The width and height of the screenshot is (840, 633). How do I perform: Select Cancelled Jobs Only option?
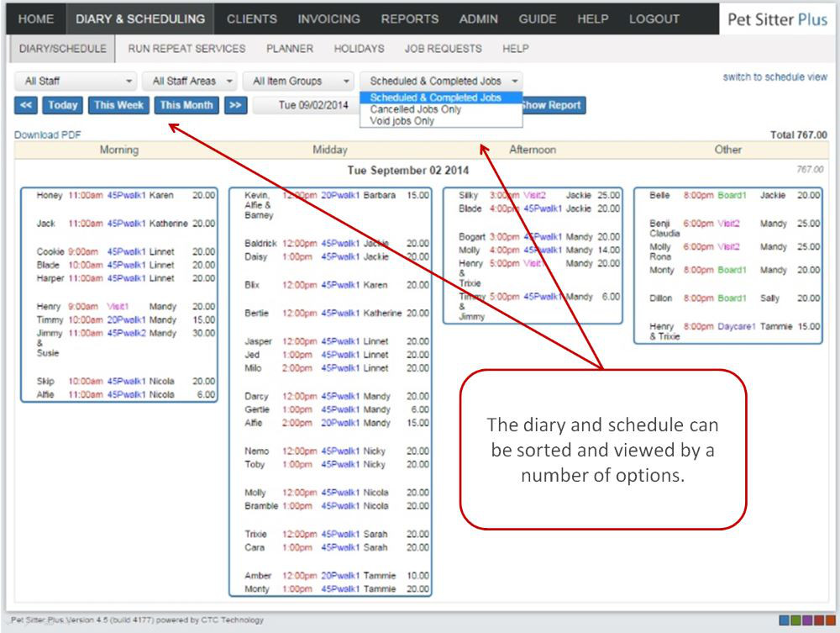click(x=440, y=109)
